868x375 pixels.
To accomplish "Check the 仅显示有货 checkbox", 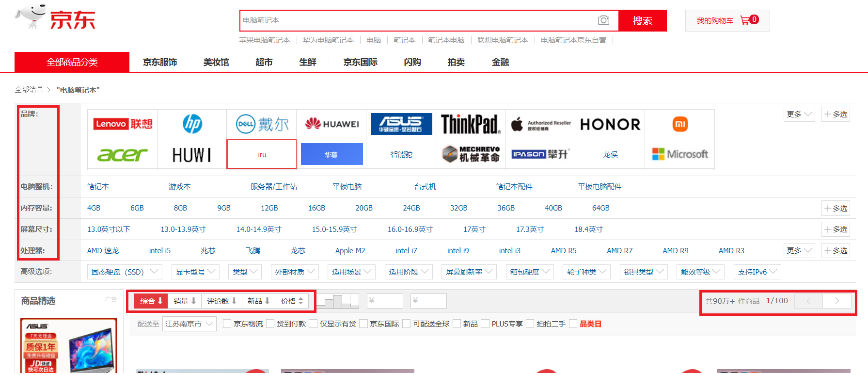I will coord(313,324).
